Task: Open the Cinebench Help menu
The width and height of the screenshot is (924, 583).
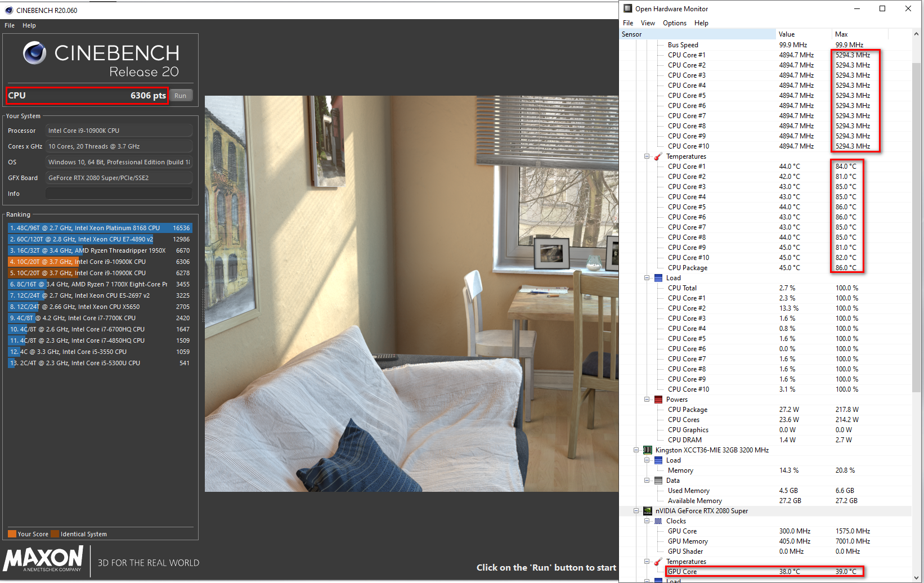Action: click(x=29, y=25)
